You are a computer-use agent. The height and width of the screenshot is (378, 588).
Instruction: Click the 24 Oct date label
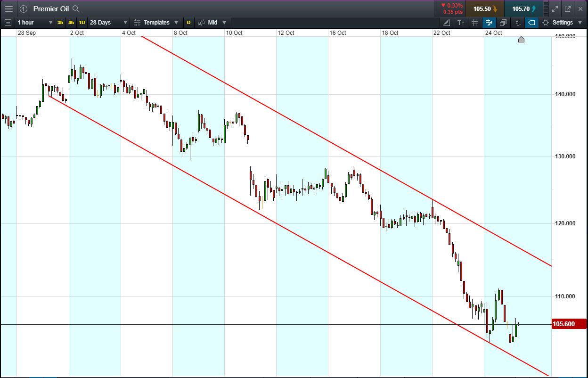(x=494, y=33)
